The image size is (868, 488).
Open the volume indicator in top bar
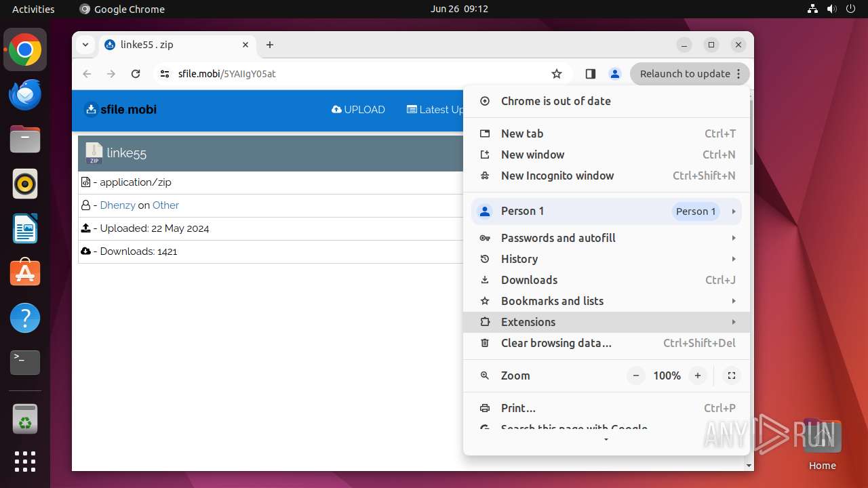pyautogui.click(x=832, y=9)
